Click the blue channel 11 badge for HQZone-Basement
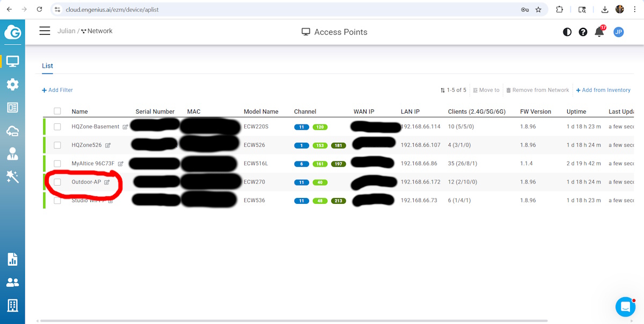 click(302, 127)
